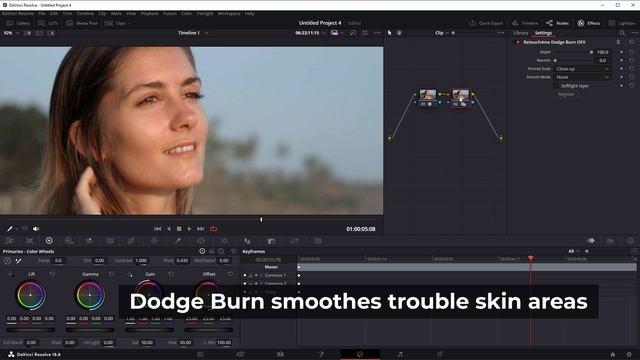Viewport: 640px width, 360px height.
Task: Open the Portrait Scale dropdown
Action: 582,69
